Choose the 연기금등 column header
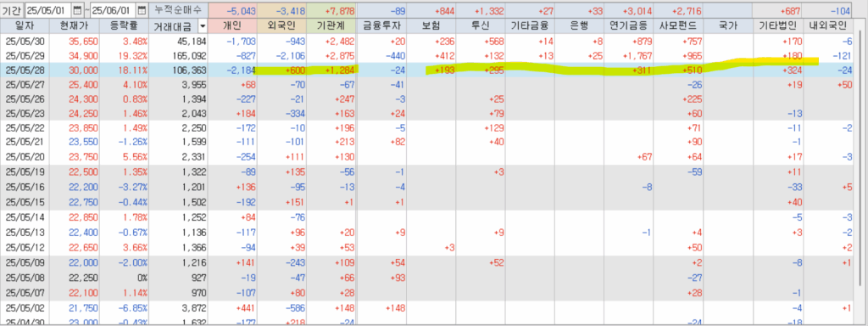The width and height of the screenshot is (868, 326). (x=628, y=25)
